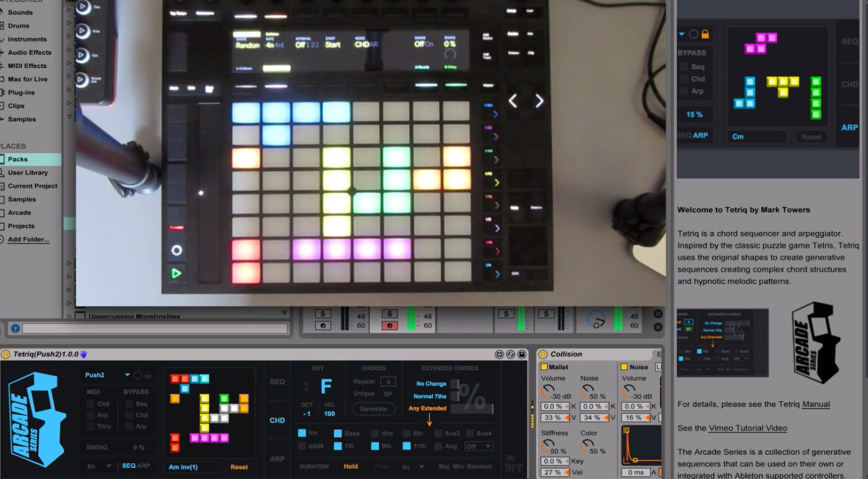Click the save preset disk icon on Tetriq
This screenshot has width=868, height=479.
522,354
